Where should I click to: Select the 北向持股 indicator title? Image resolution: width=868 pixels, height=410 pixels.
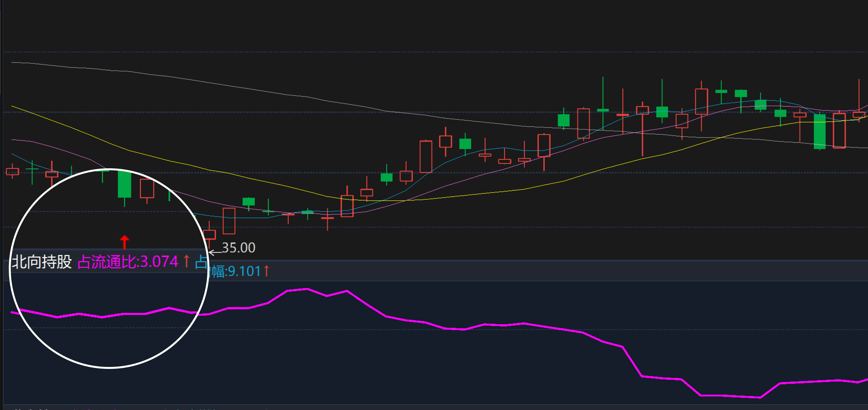click(42, 262)
